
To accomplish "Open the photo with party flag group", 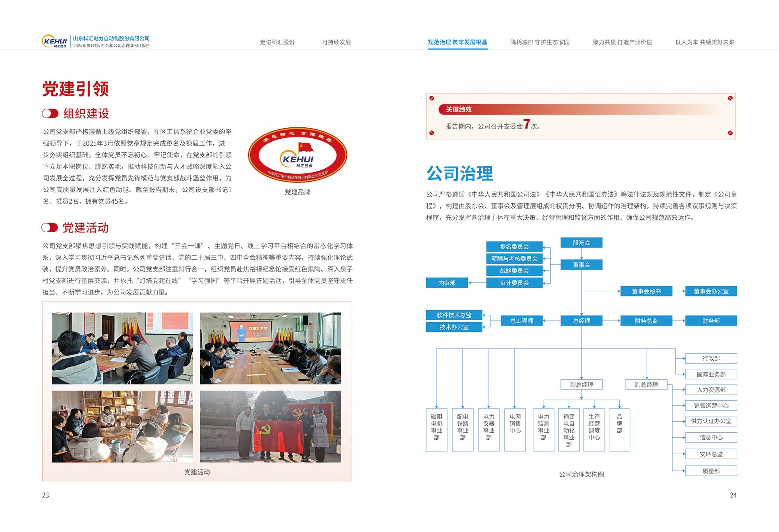I will point(270,426).
